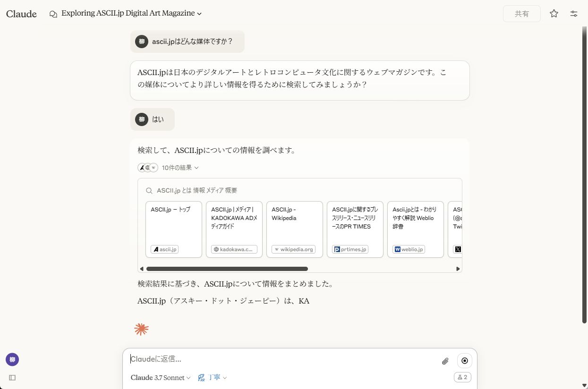Click the paperclip attach file icon
588x389 pixels.
(x=445, y=361)
